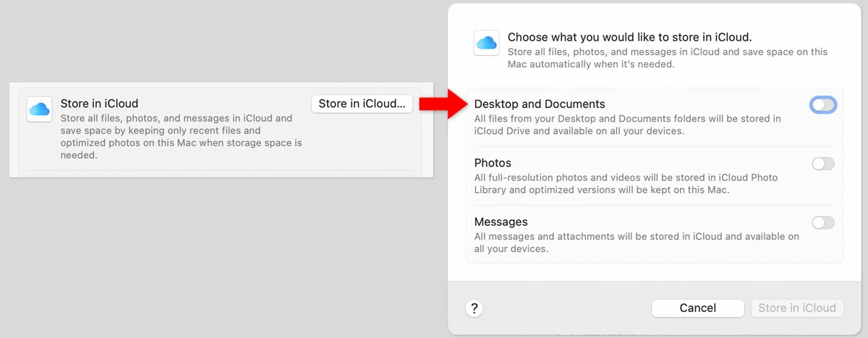Screen dimensions: 868x338
Task: Click iCloud icon in the dialog header
Action: click(x=486, y=43)
